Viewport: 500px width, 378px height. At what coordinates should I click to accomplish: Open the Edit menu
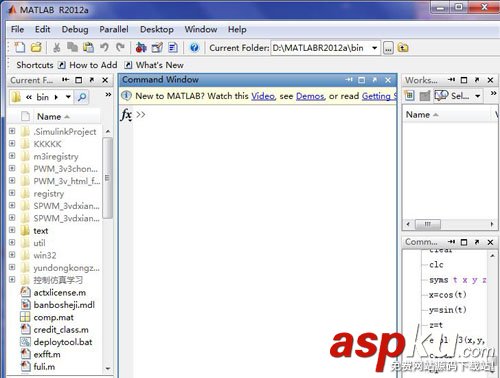click(x=43, y=30)
